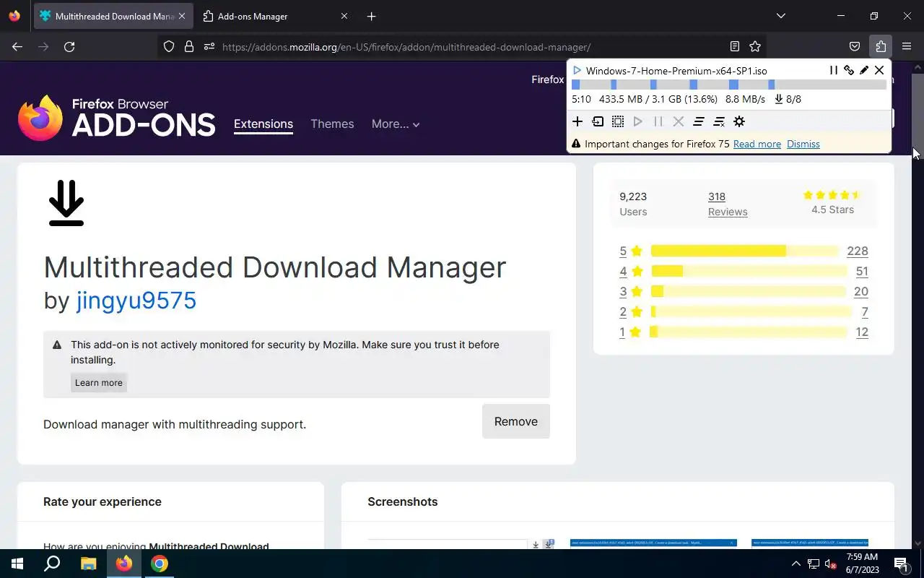Open download manager in new window icon

[598, 121]
